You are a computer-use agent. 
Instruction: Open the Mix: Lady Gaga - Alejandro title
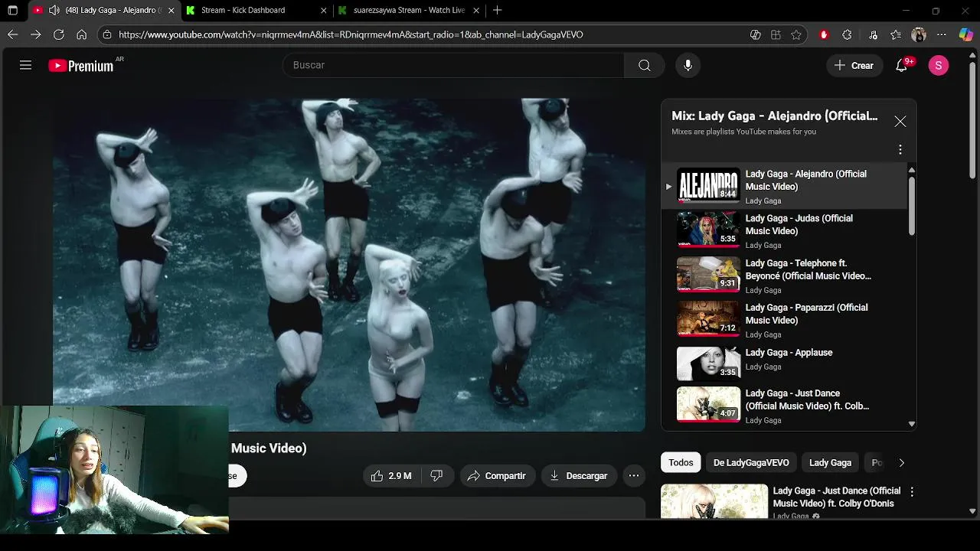[x=775, y=116]
